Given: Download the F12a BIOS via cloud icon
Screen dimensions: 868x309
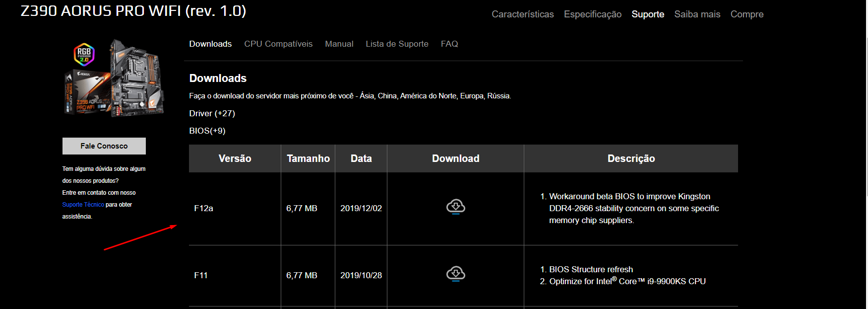Looking at the screenshot, I should coord(455,206).
